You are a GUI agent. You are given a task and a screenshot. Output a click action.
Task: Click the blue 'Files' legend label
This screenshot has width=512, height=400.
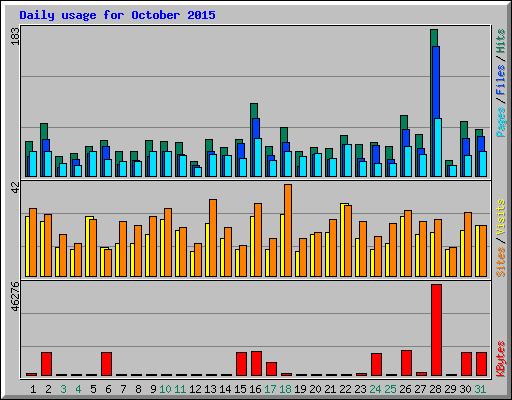[x=501, y=80]
